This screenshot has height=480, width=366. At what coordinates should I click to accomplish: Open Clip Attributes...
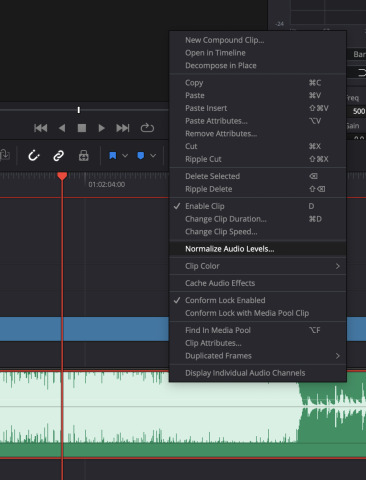tap(258, 343)
